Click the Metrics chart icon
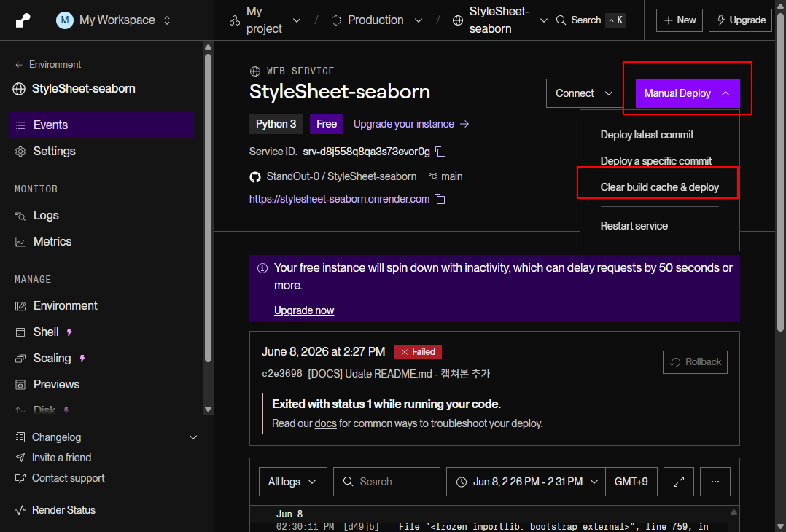 20,243
